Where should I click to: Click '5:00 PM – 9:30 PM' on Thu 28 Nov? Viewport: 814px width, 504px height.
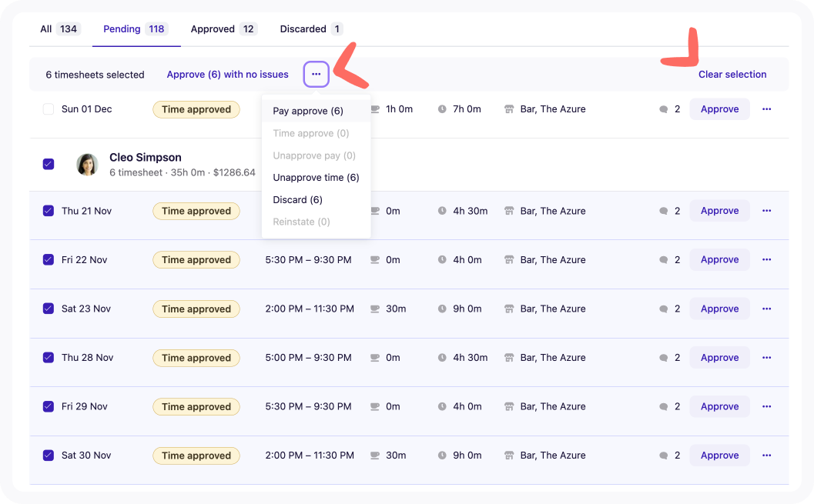pyautogui.click(x=308, y=357)
